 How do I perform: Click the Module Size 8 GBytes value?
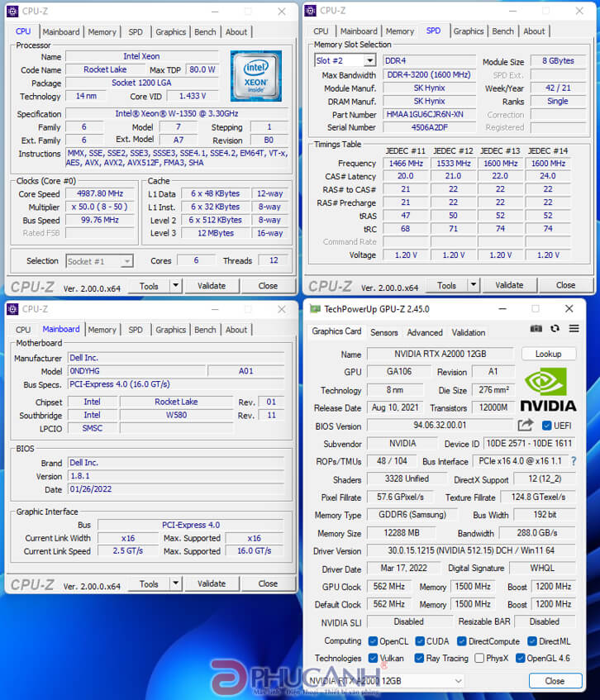point(558,60)
